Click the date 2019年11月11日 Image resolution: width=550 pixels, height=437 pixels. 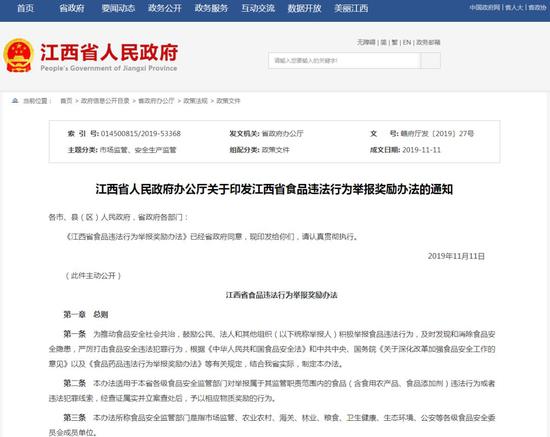click(456, 256)
